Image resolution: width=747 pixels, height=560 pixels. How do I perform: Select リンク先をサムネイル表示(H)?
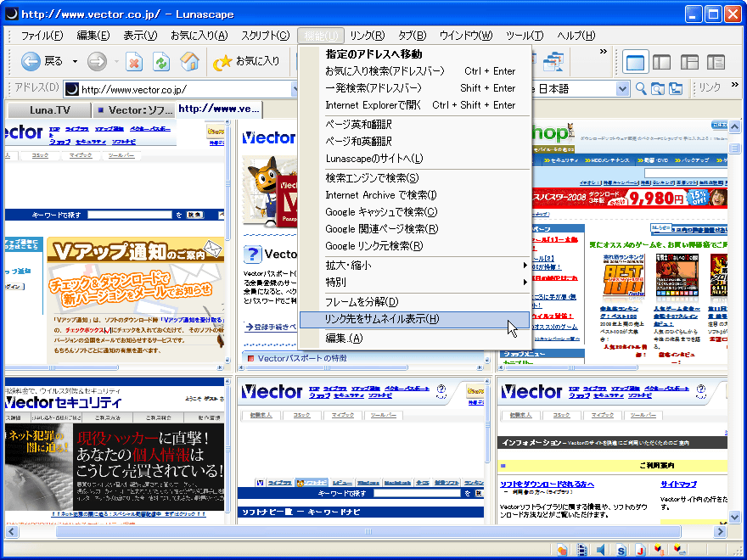[414, 320]
